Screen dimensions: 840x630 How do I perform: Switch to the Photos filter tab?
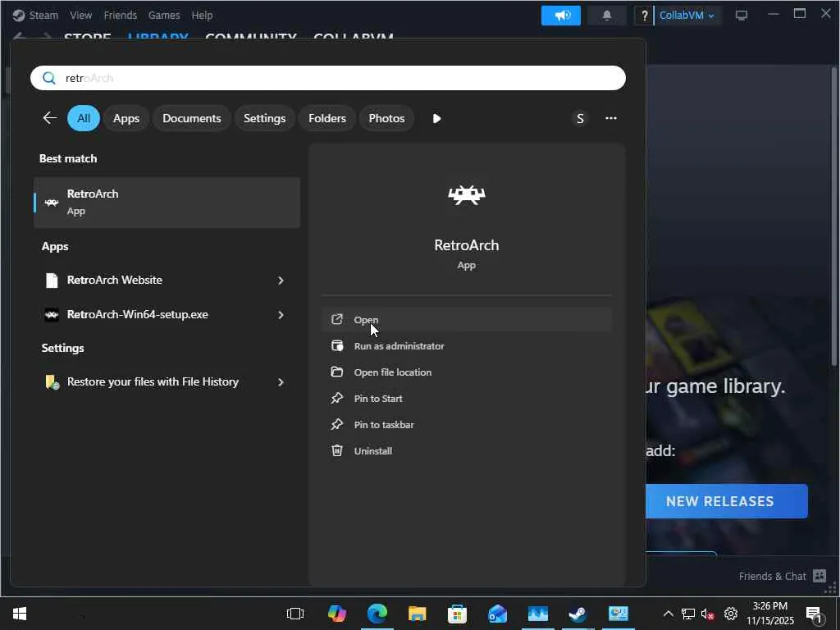[x=387, y=118]
